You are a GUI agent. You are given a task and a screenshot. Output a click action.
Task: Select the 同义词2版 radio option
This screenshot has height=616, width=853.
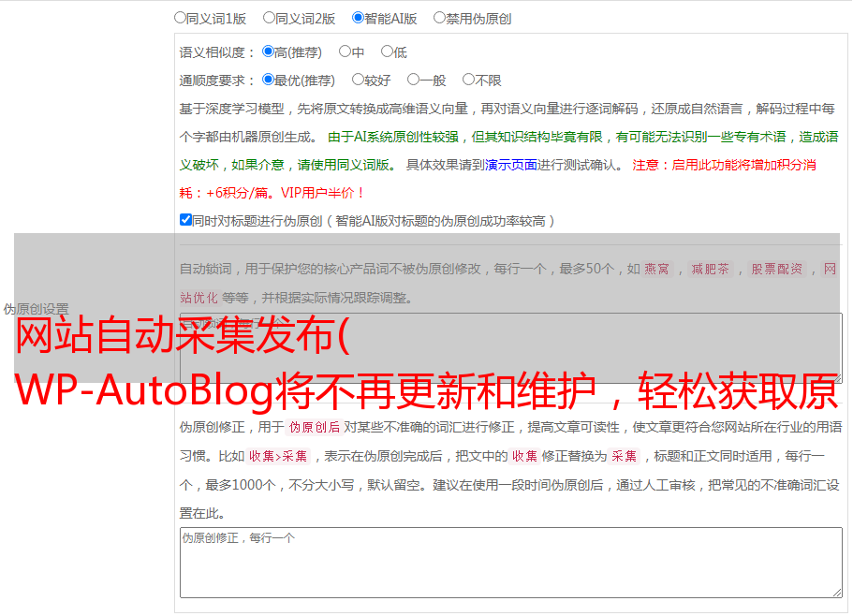coord(269,18)
